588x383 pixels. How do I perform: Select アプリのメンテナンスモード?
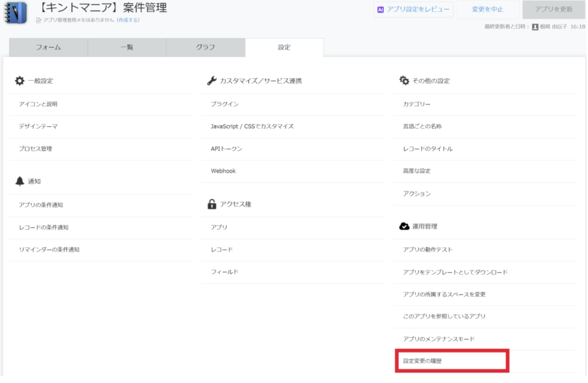pos(438,339)
